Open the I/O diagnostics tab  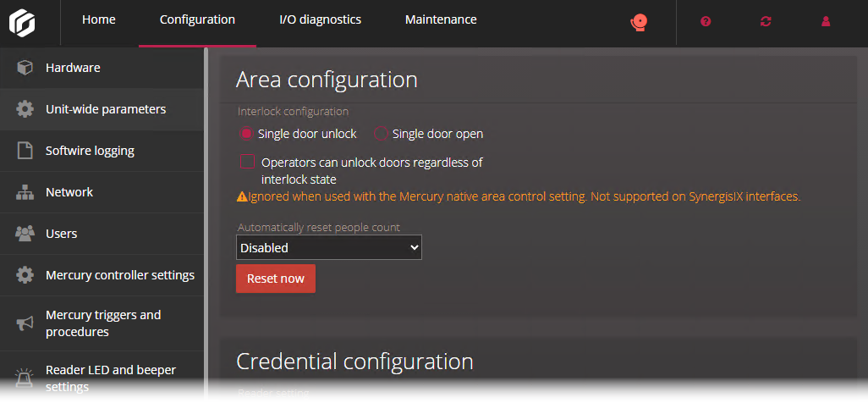point(321,19)
